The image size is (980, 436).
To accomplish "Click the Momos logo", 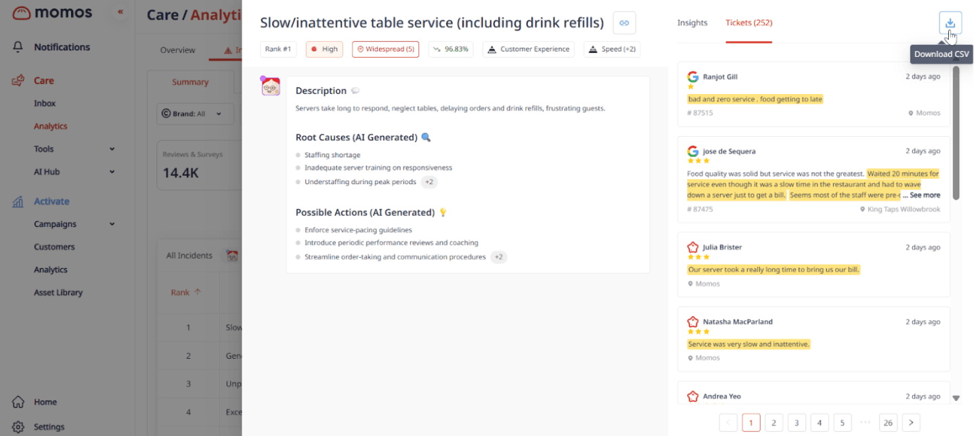I will tap(51, 13).
